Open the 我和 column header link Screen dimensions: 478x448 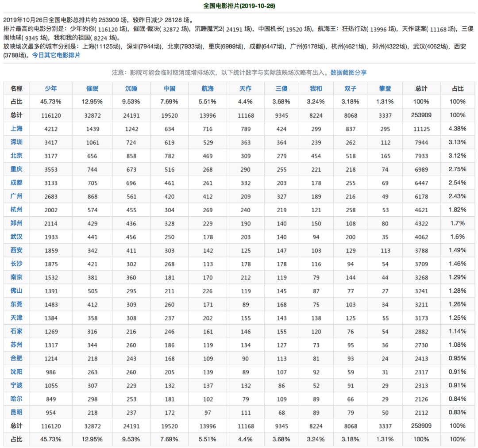pos(316,88)
